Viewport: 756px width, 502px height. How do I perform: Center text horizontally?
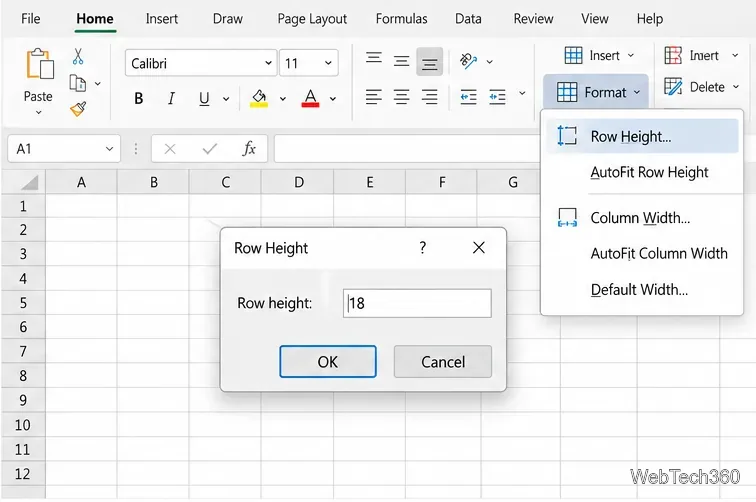(401, 97)
